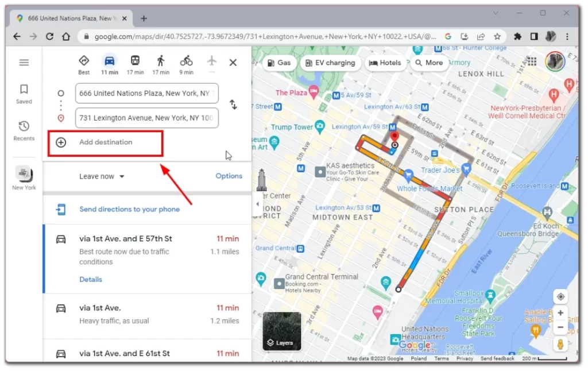Image resolution: width=588 pixels, height=371 pixels.
Task: Share this page icon in address bar
Action: tap(481, 36)
